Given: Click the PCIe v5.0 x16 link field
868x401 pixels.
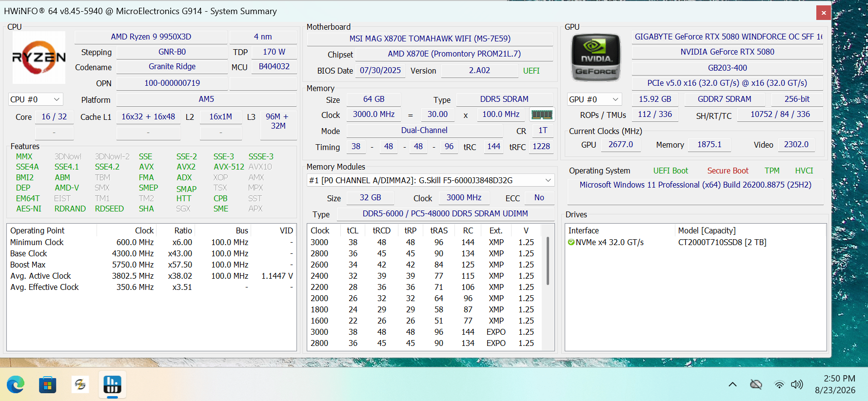Looking at the screenshot, I should pyautogui.click(x=728, y=83).
